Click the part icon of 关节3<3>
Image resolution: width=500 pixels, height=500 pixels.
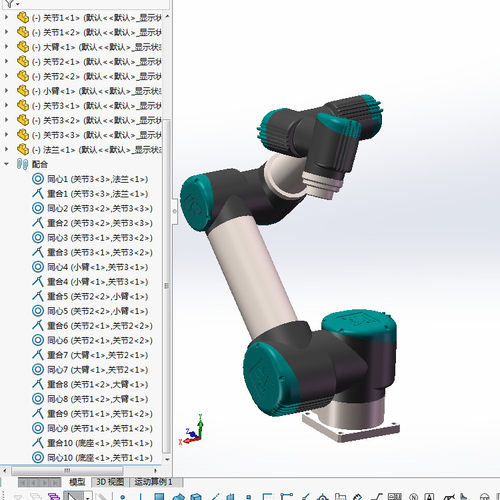pyautogui.click(x=23, y=135)
